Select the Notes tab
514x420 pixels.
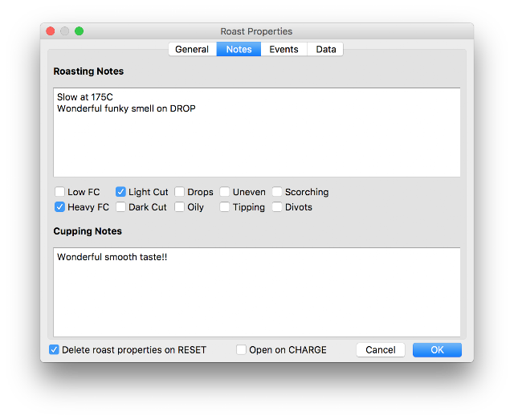coord(239,49)
